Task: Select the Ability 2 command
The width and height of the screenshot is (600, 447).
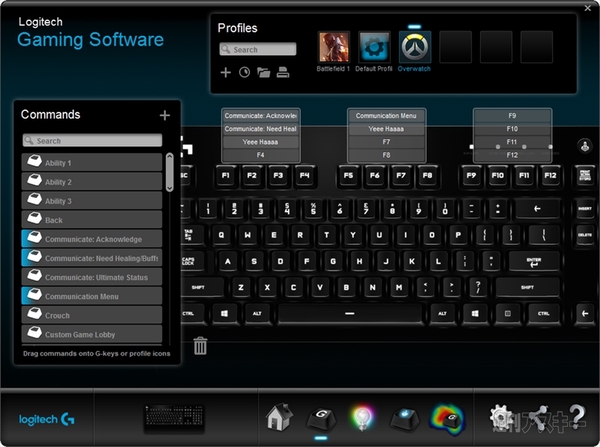Action: pos(92,181)
